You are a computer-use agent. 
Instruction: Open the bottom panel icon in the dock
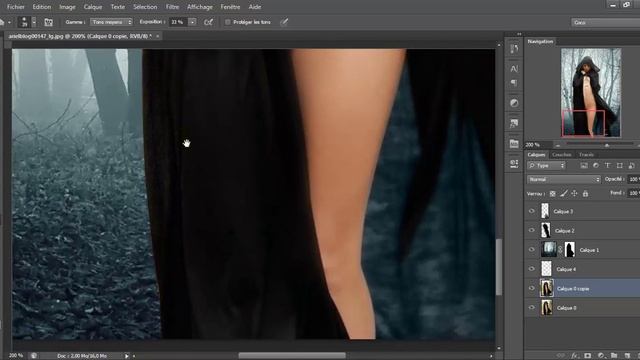point(514,163)
